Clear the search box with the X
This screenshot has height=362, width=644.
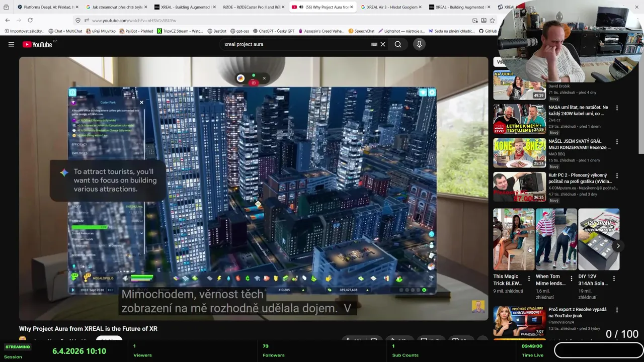(x=383, y=44)
